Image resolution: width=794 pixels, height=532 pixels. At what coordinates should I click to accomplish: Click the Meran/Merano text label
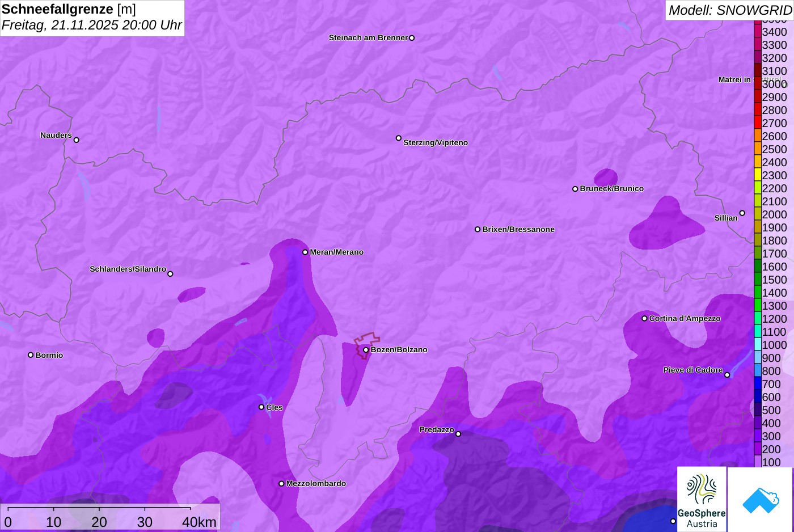(337, 252)
